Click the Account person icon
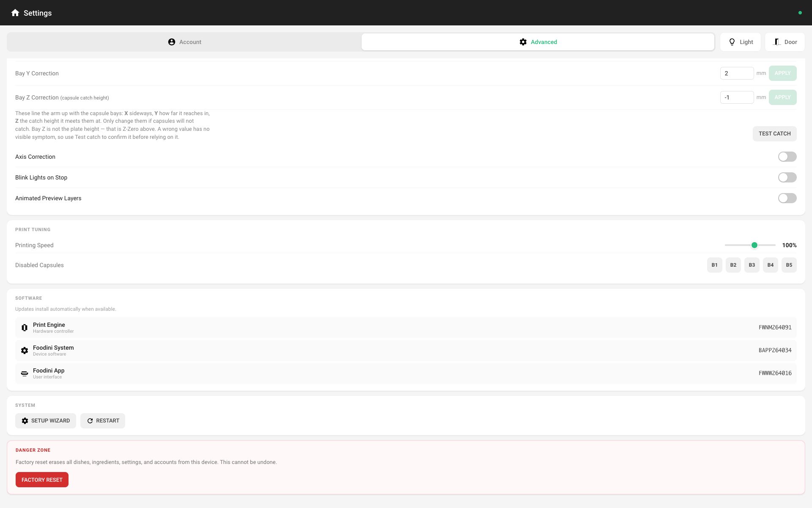This screenshot has width=812, height=508. coord(172,42)
